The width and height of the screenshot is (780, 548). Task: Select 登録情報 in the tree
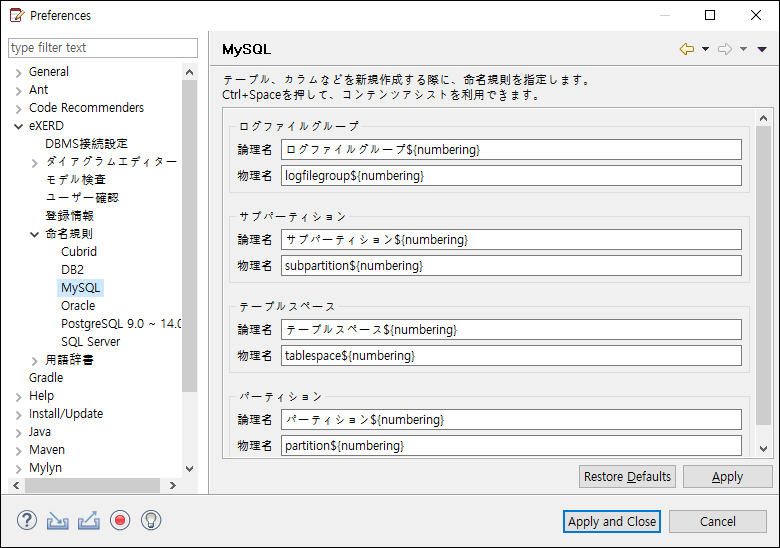[70, 215]
